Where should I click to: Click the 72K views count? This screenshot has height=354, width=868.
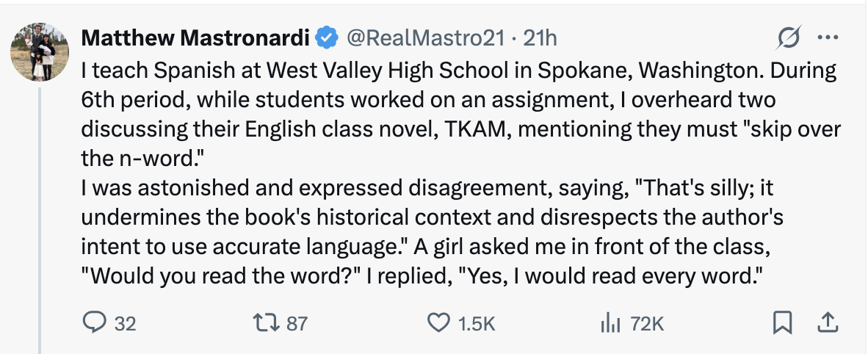click(647, 323)
